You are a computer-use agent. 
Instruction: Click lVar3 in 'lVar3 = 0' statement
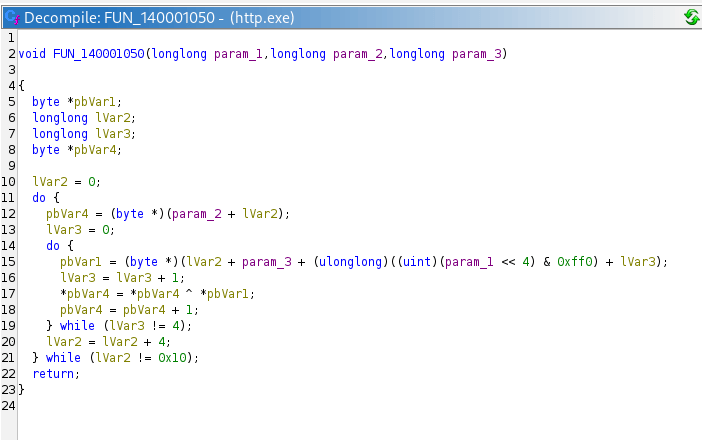click(x=64, y=230)
